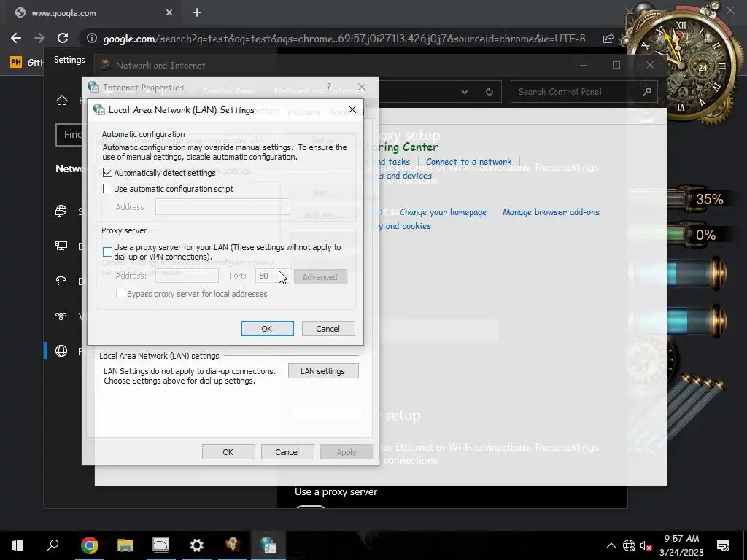The image size is (747, 560).
Task: Open a new Chrome tab
Action: click(x=197, y=13)
